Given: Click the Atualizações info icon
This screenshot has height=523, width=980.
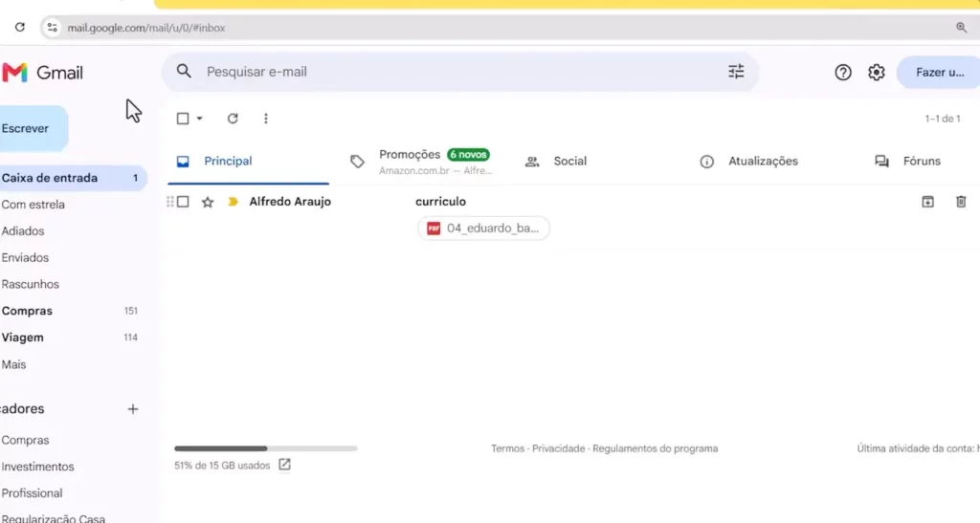Looking at the screenshot, I should point(706,162).
